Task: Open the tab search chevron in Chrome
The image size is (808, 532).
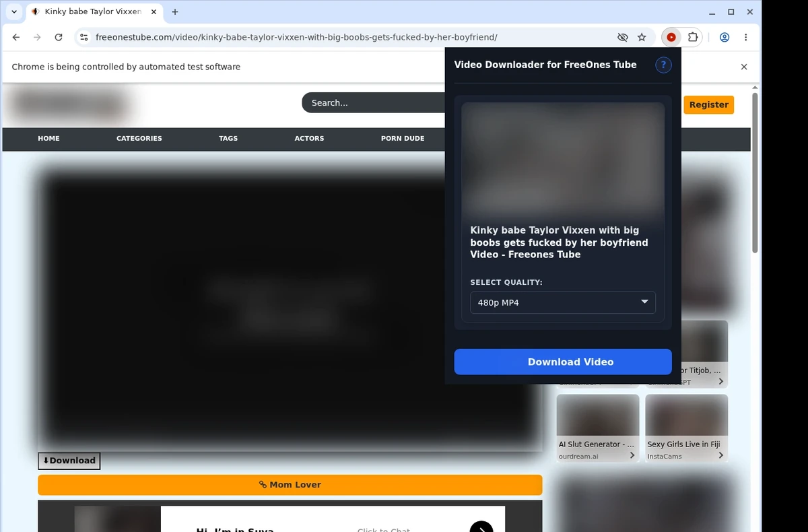Action: click(14, 11)
